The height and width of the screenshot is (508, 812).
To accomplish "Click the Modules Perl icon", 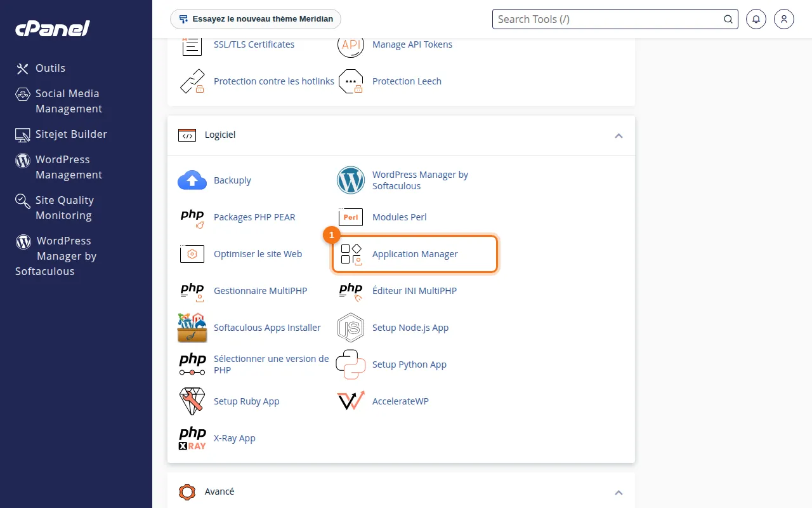I will (351, 217).
